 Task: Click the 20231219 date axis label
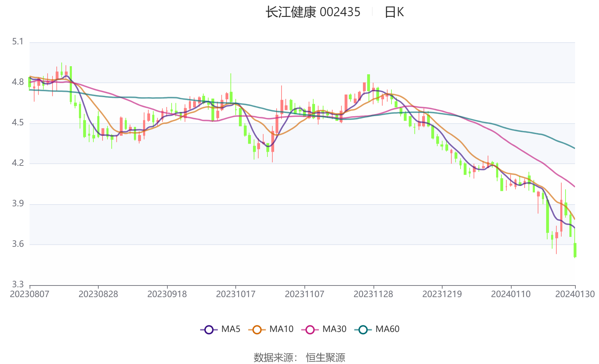(x=442, y=294)
